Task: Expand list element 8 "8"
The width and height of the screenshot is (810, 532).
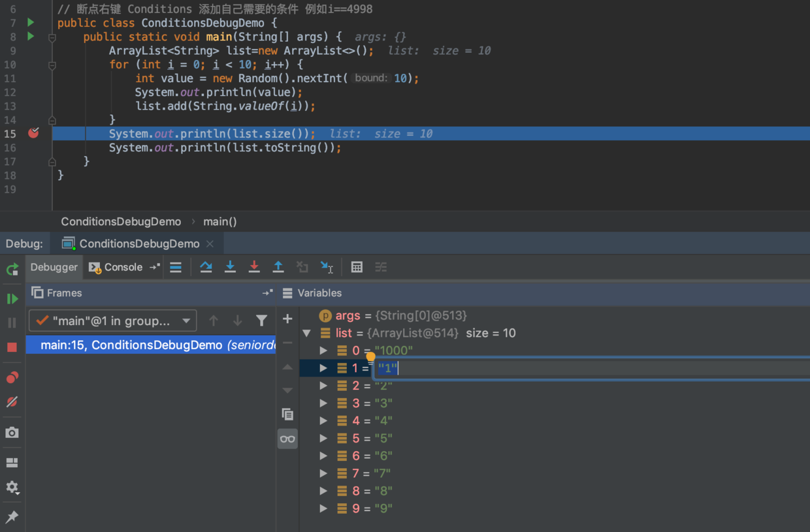Action: tap(323, 491)
